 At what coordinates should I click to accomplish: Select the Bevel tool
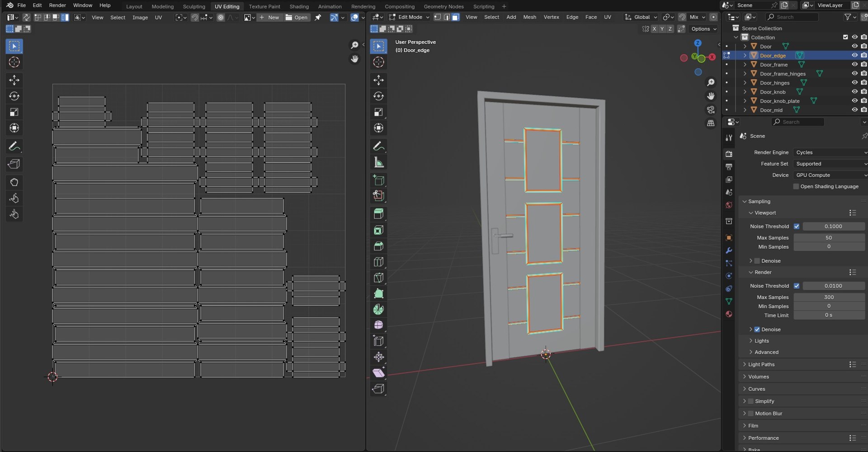click(378, 246)
